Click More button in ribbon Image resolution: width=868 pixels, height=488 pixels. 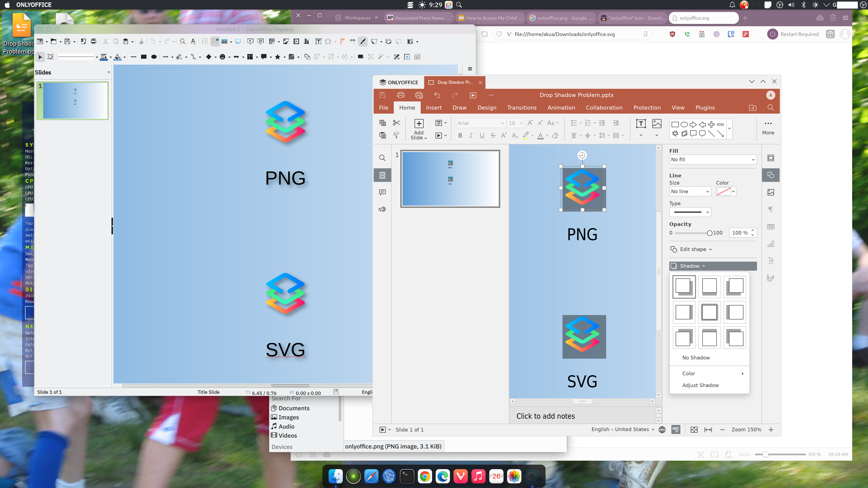pos(768,128)
